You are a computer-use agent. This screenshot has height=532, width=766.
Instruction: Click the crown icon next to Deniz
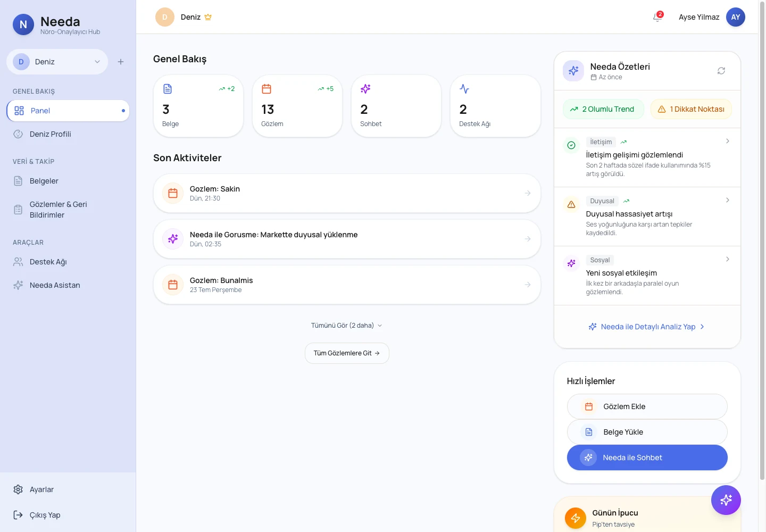pos(208,17)
